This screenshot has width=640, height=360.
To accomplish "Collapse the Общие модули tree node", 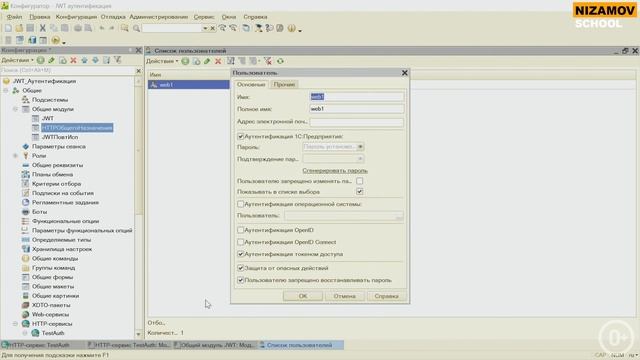I will (x=16, y=109).
